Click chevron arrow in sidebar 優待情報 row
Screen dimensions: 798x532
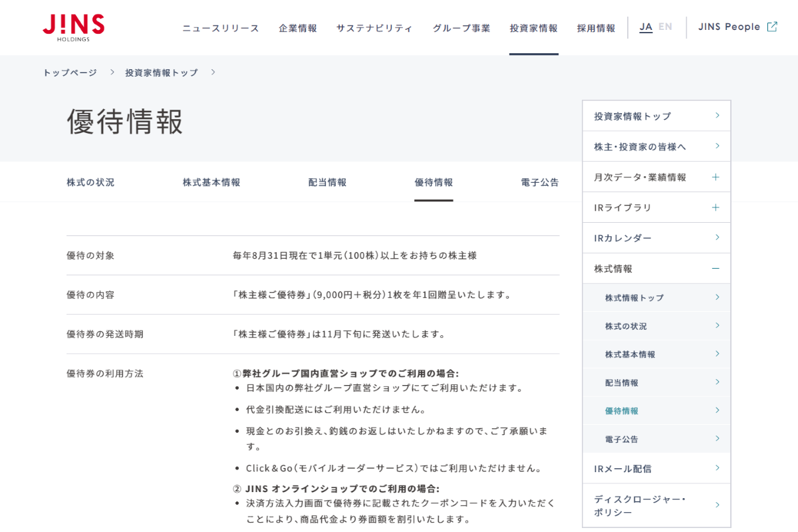[718, 410]
